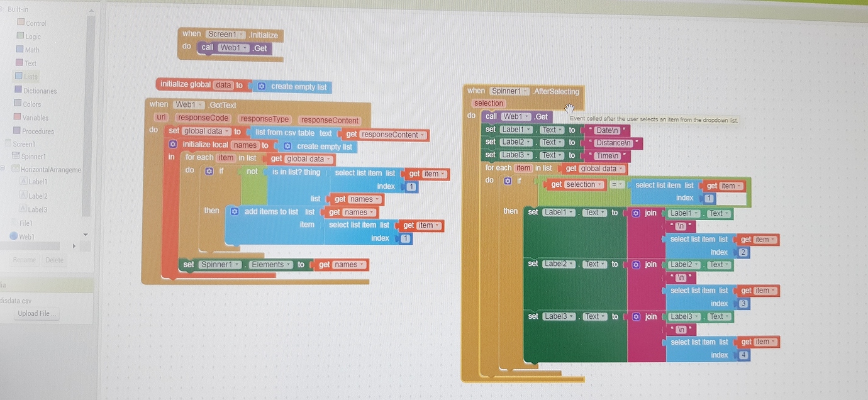The image size is (868, 400).
Task: Click the Rename button
Action: (23, 259)
